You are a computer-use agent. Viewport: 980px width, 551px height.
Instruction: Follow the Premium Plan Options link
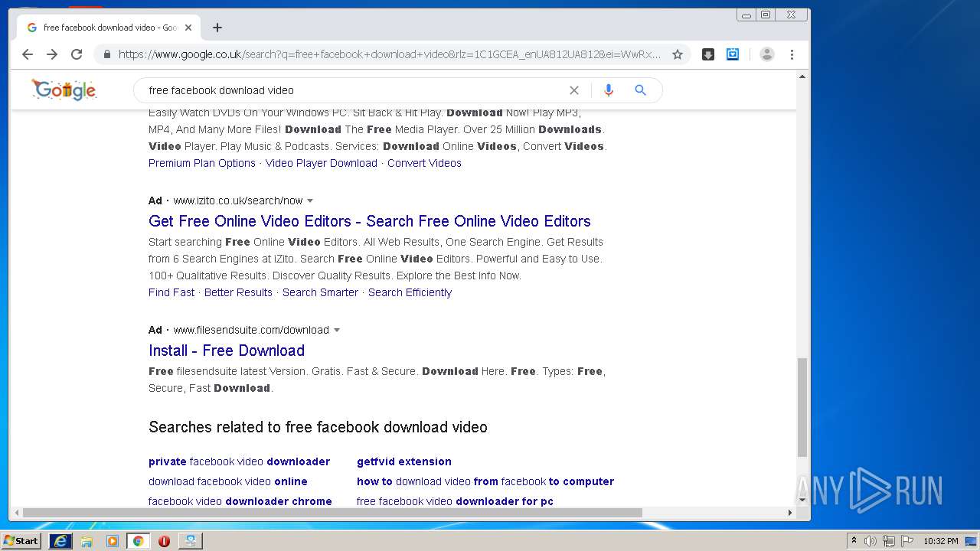pyautogui.click(x=202, y=163)
